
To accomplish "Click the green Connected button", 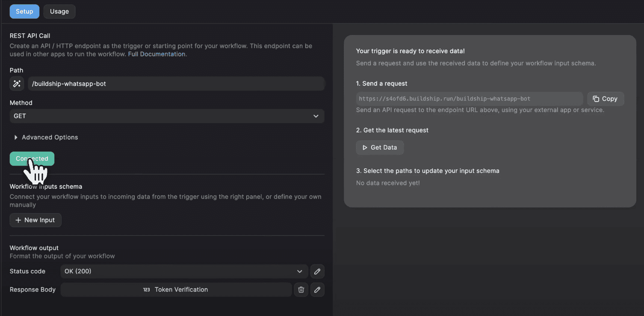I will [32, 159].
